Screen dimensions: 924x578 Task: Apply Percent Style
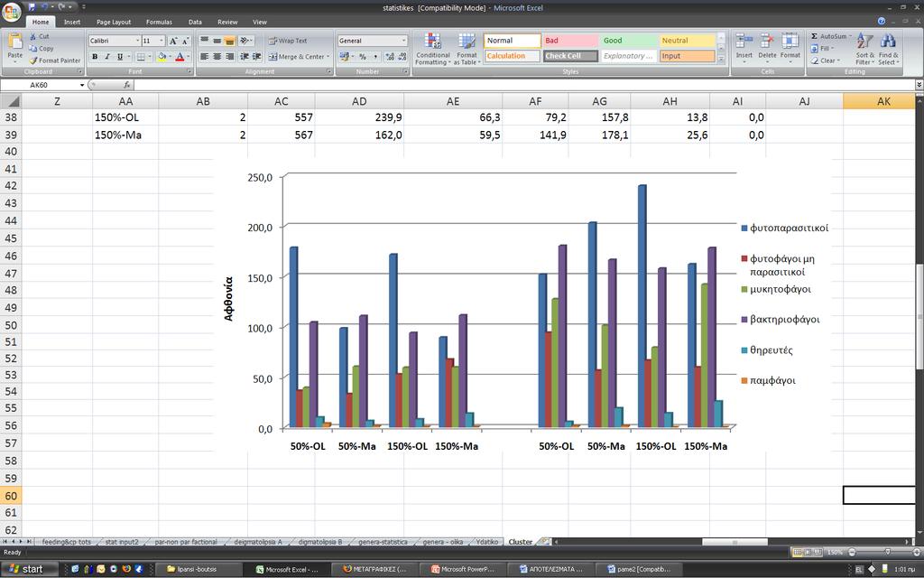363,57
